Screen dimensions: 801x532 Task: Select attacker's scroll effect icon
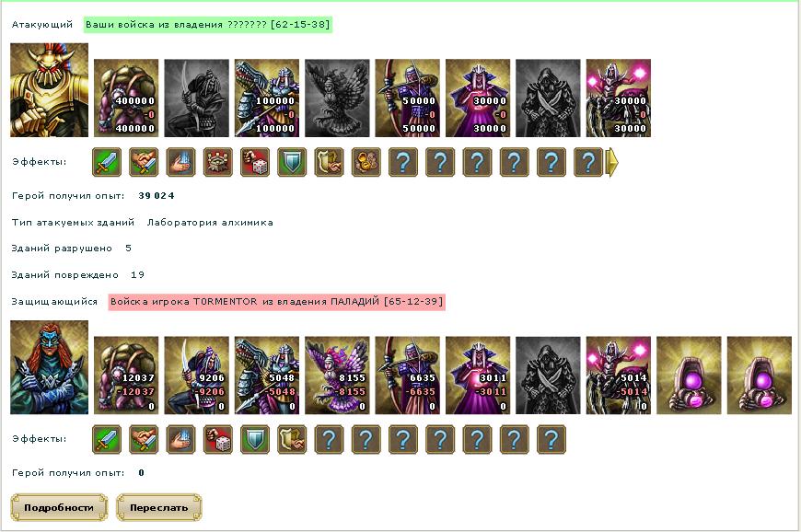[329, 162]
